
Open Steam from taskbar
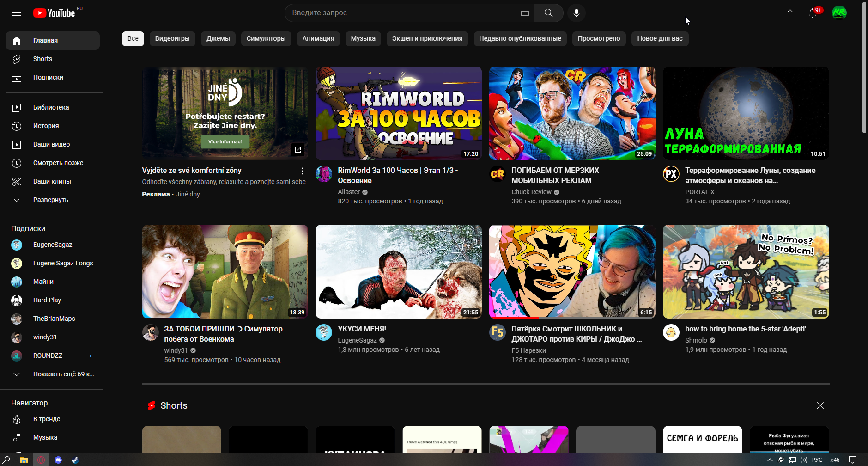tap(75, 460)
